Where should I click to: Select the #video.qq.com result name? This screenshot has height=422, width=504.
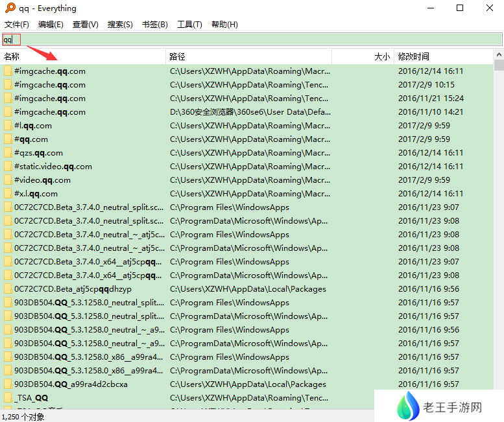point(42,180)
